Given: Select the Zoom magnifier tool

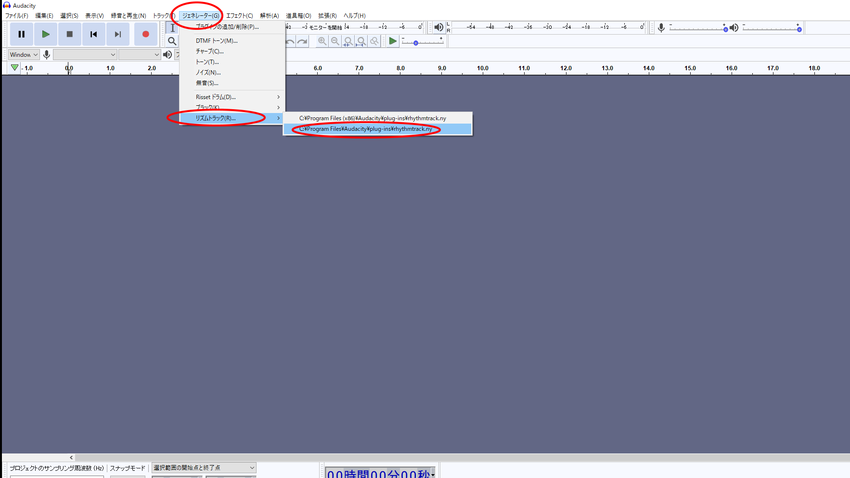Looking at the screenshot, I should tap(172, 41).
